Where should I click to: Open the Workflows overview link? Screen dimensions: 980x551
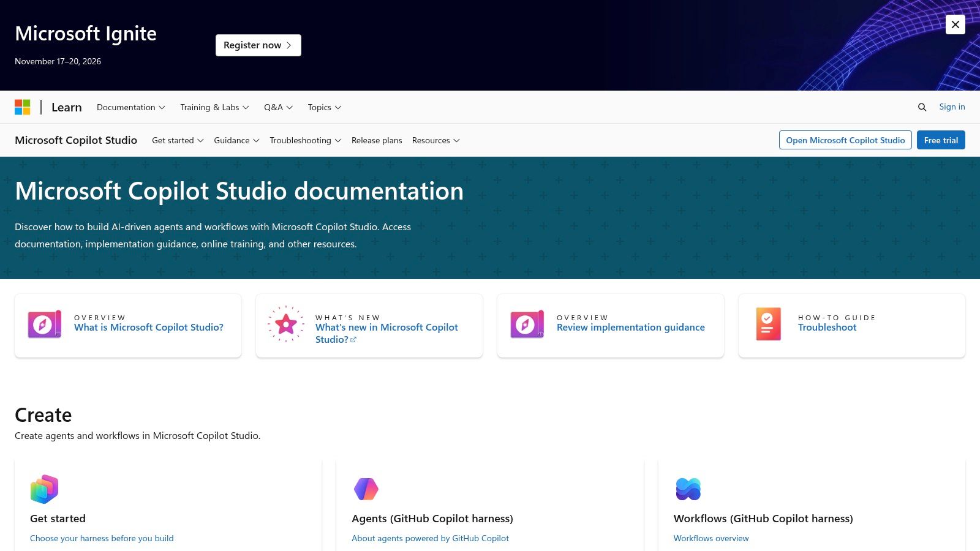pos(711,538)
